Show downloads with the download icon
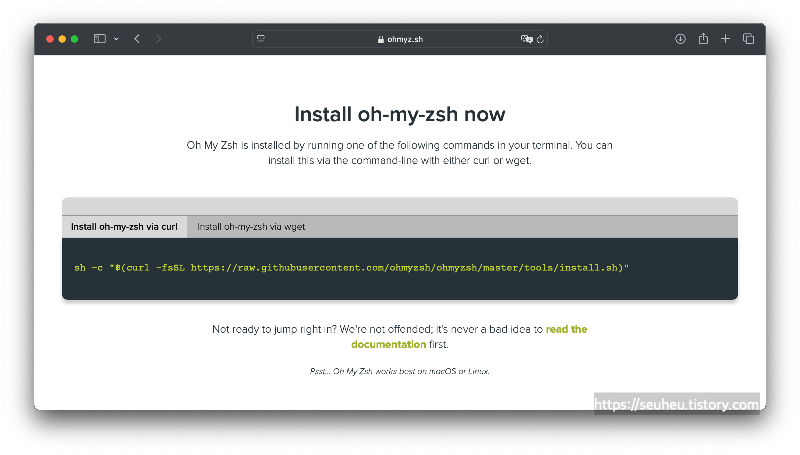800x455 pixels. click(680, 39)
